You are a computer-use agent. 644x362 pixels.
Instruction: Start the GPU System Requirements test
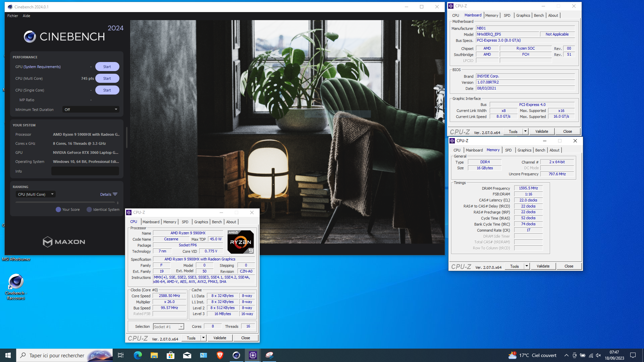click(107, 67)
